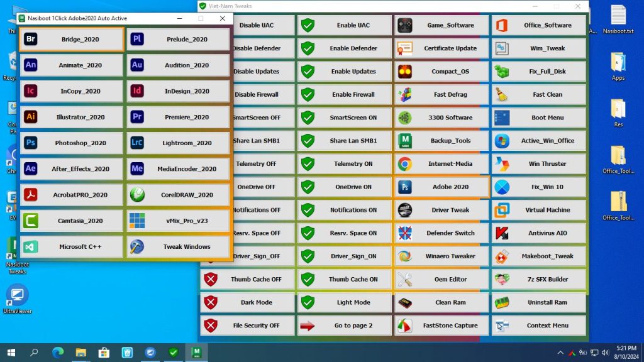Viewport: 644px width, 362px height.
Task: Open the Windows Start menu
Action: (x=11, y=353)
